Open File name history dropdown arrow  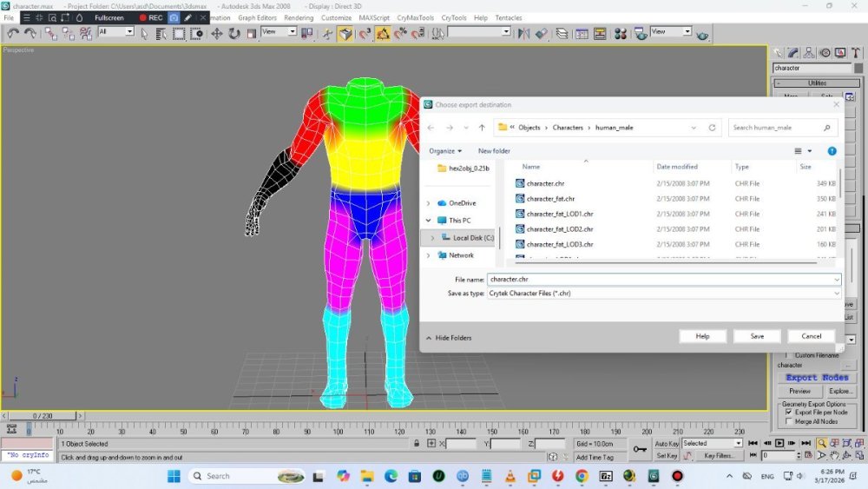[837, 280]
